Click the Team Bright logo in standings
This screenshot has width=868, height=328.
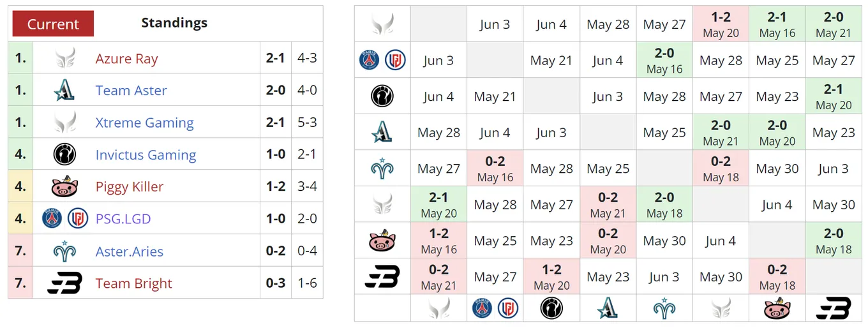pos(64,283)
